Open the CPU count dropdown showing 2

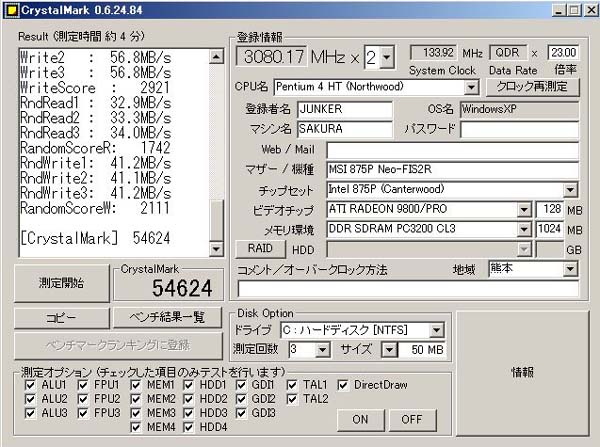point(387,57)
